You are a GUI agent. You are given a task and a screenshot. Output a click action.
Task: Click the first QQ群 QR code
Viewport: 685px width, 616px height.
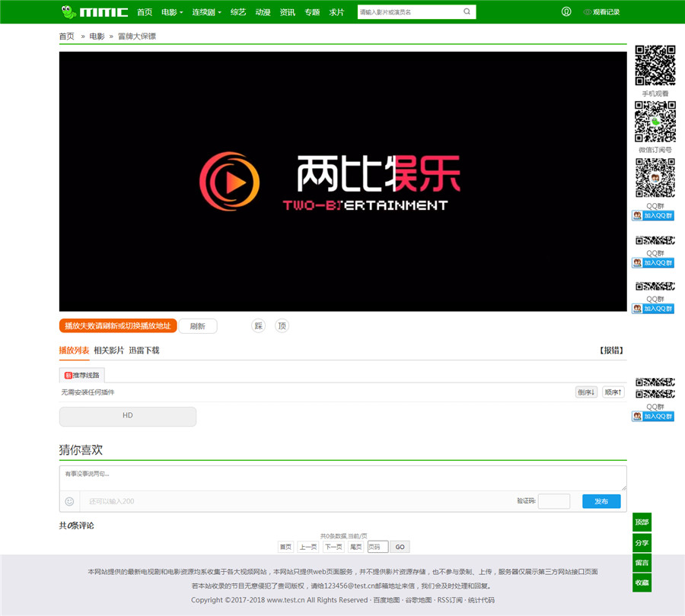(655, 178)
